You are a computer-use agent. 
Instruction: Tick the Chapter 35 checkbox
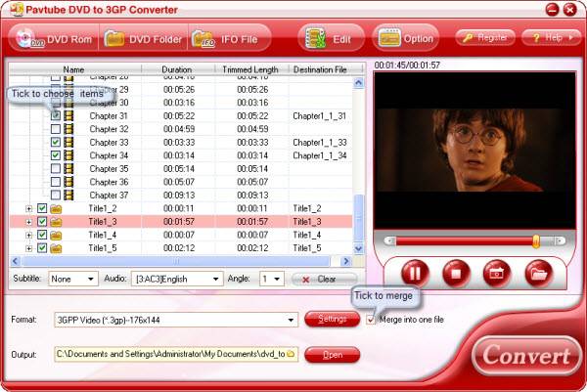click(56, 169)
